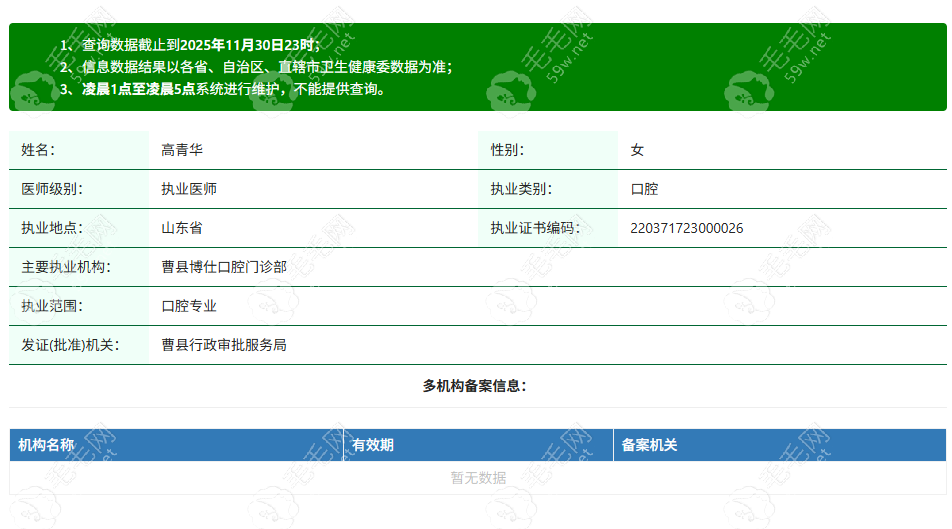Click notice line about 卫生健康委数据为准

click(x=256, y=67)
